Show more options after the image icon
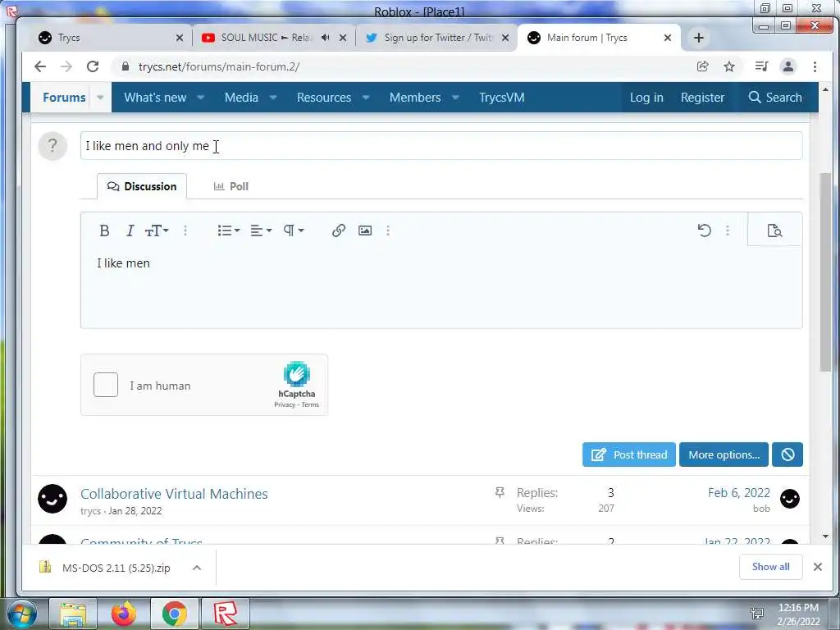The height and width of the screenshot is (630, 840). point(388,231)
